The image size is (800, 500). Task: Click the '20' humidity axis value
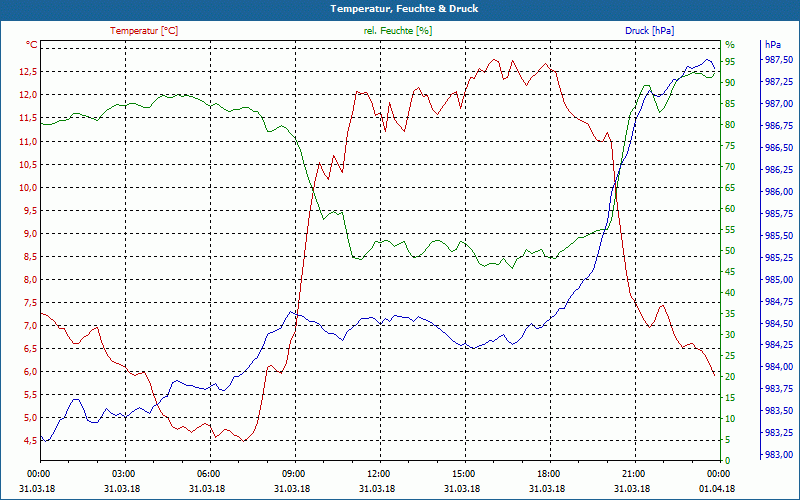click(730, 377)
